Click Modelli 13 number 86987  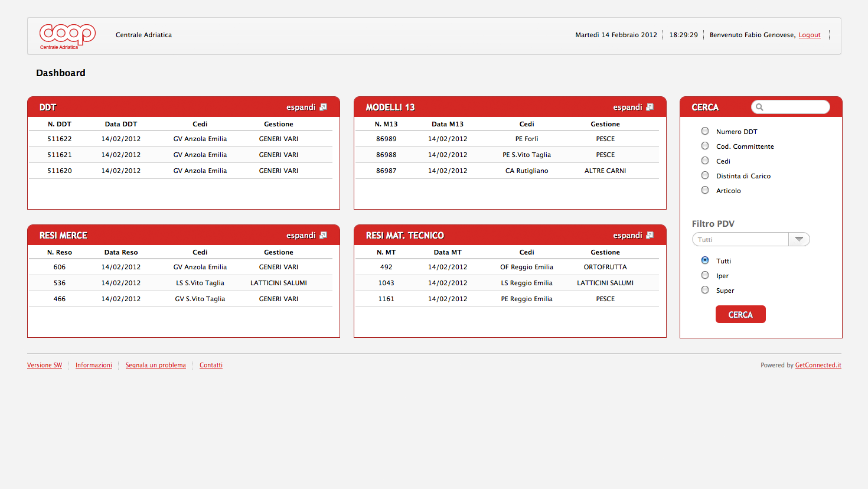(x=386, y=171)
